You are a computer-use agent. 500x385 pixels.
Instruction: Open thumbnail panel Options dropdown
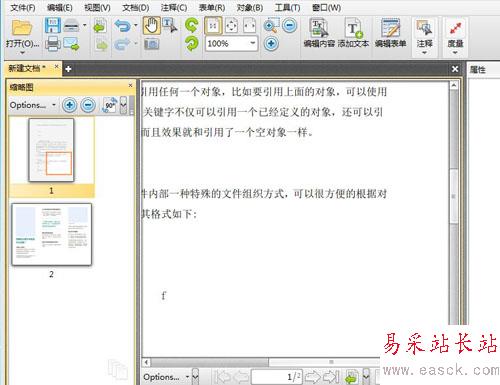pos(32,105)
